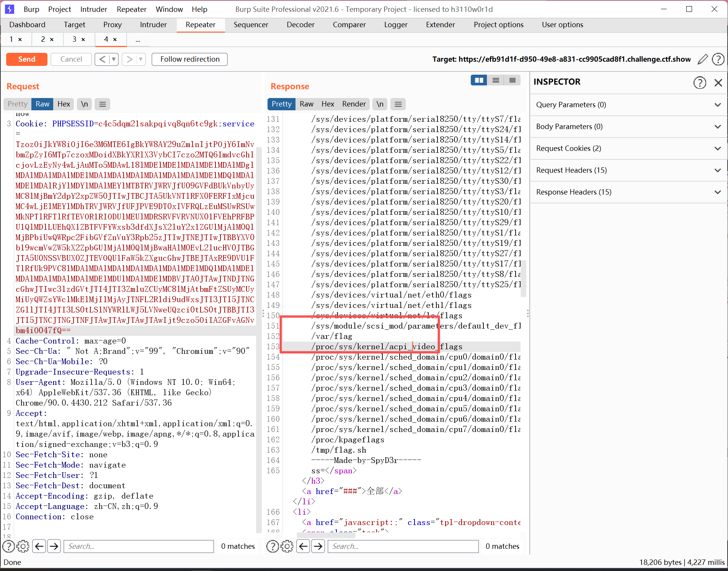728x571 pixels.
Task: Toggle request newline display (\n)
Action: click(84, 104)
